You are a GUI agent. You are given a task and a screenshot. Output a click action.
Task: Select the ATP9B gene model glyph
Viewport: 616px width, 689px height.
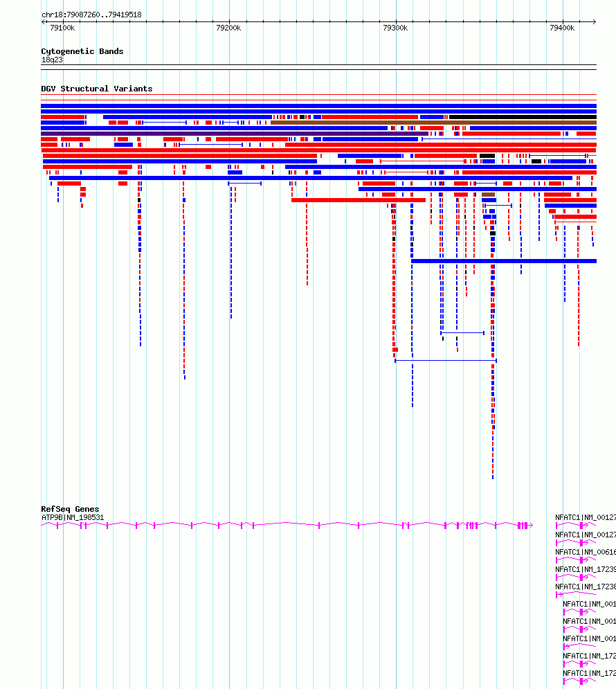click(287, 525)
